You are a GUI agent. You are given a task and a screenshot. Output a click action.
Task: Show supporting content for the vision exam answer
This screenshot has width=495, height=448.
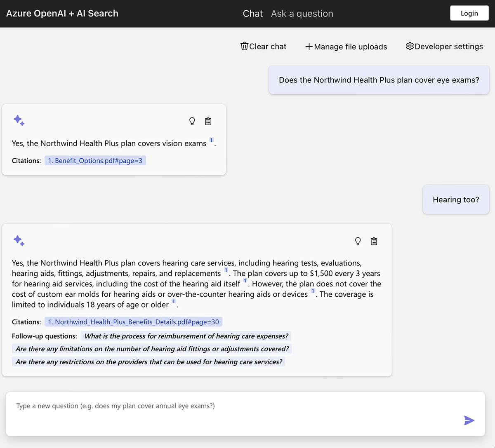(x=208, y=121)
